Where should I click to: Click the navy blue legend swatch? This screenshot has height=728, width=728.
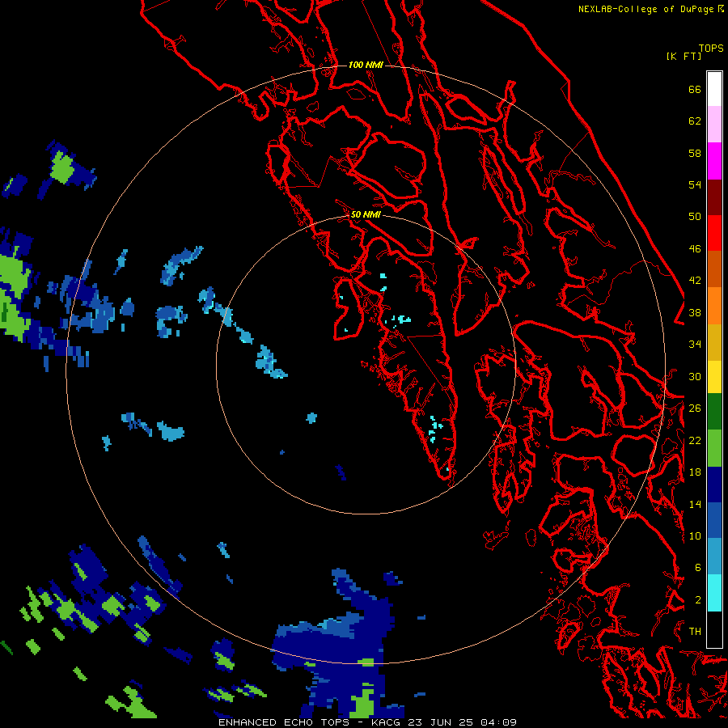(714, 485)
